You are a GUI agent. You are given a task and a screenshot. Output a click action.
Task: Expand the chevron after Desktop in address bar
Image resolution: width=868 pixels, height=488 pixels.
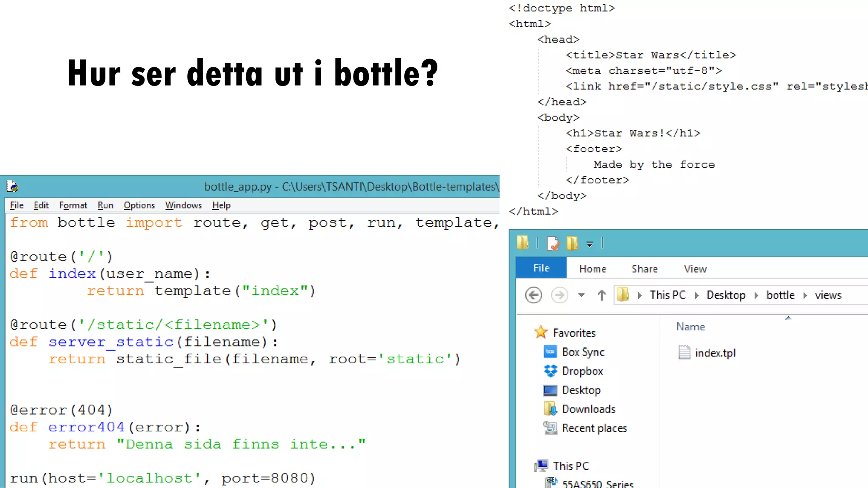point(756,295)
